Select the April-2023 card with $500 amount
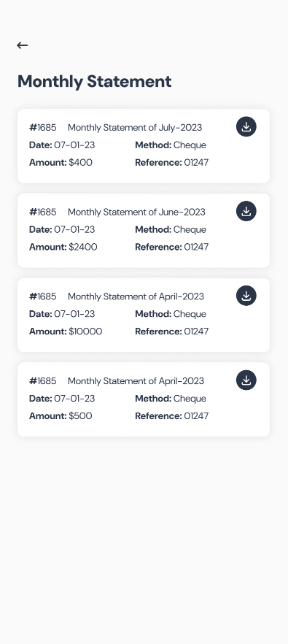Viewport: 288px width, 644px height. 144,399
